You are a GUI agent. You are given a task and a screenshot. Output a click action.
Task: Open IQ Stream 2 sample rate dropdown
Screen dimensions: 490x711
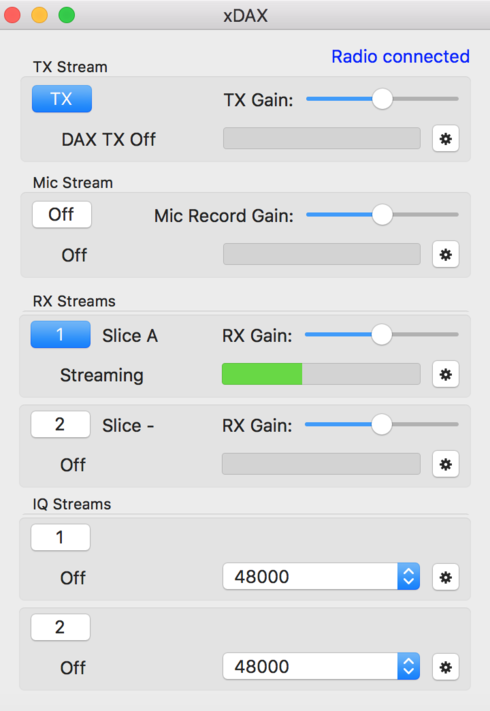[321, 666]
